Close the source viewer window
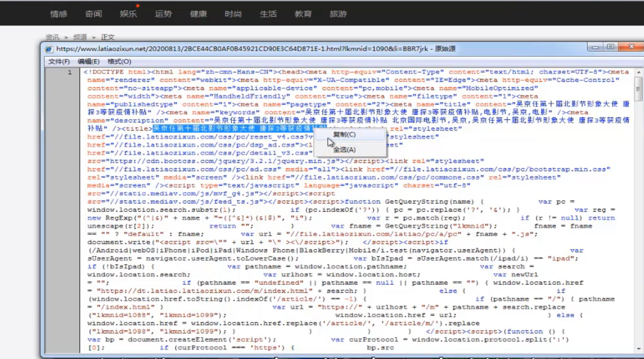 click(x=631, y=47)
